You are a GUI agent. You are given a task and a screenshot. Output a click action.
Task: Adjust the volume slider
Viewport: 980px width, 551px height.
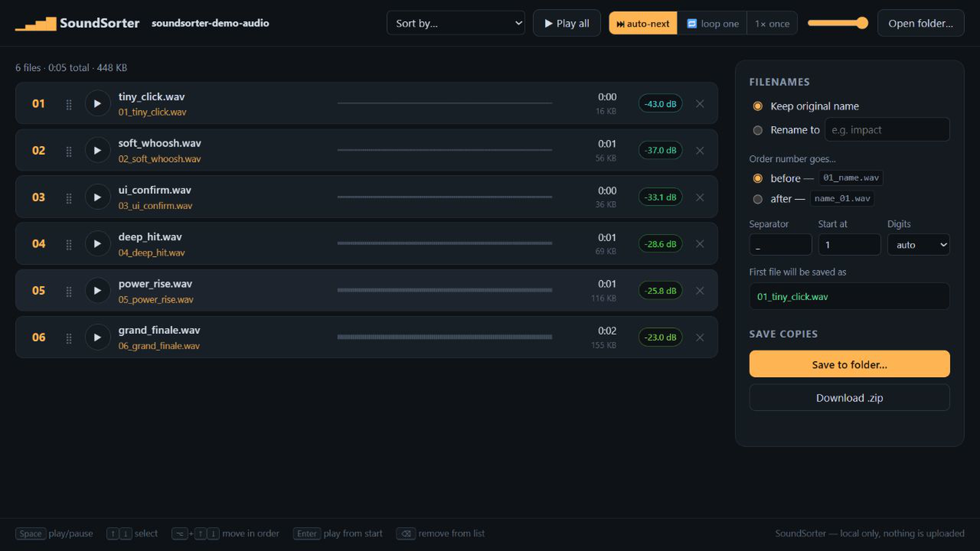(837, 23)
